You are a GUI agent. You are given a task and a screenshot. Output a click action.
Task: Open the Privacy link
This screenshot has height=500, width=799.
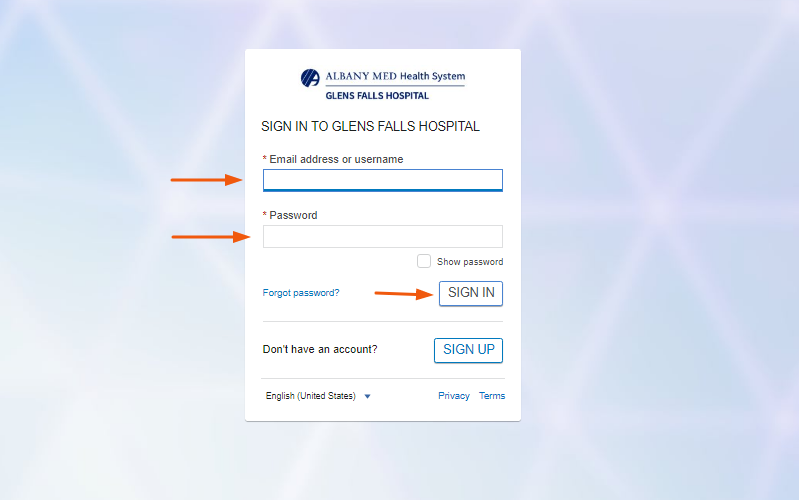[x=454, y=396]
